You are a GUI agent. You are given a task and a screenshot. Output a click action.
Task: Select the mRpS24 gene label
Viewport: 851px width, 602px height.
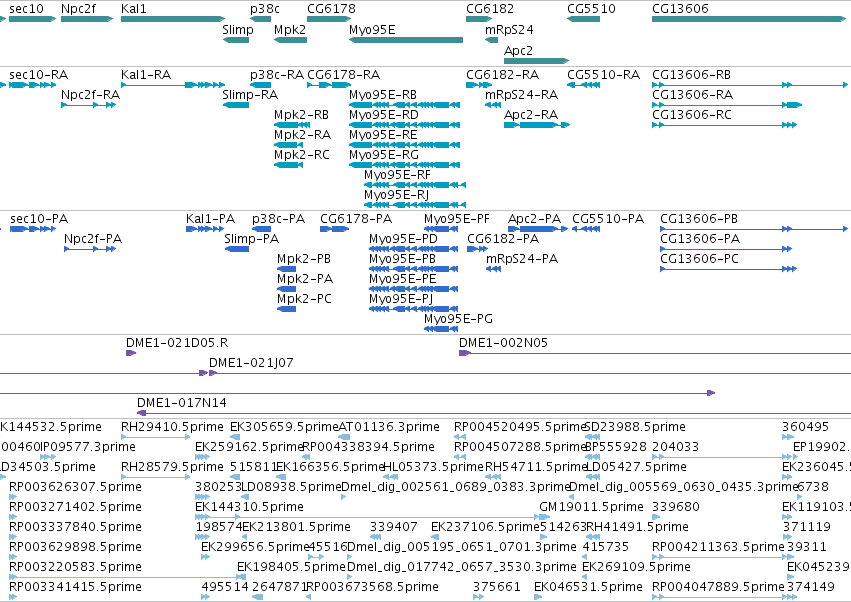[509, 29]
